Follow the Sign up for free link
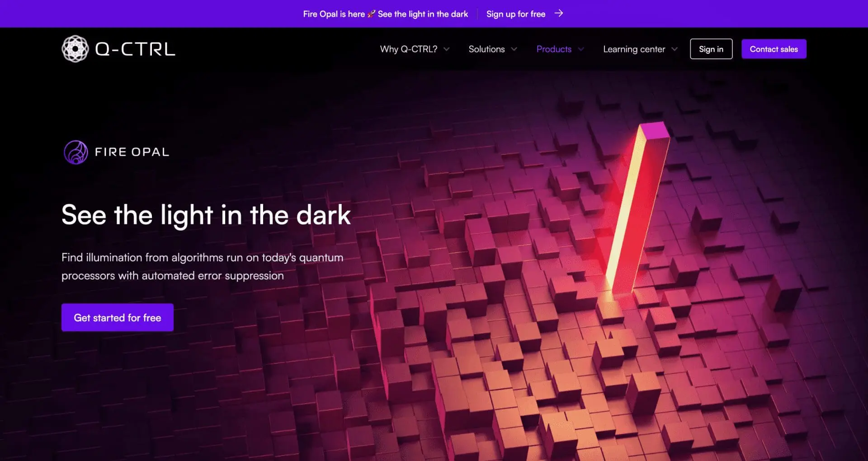Image resolution: width=868 pixels, height=461 pixels. click(x=516, y=14)
